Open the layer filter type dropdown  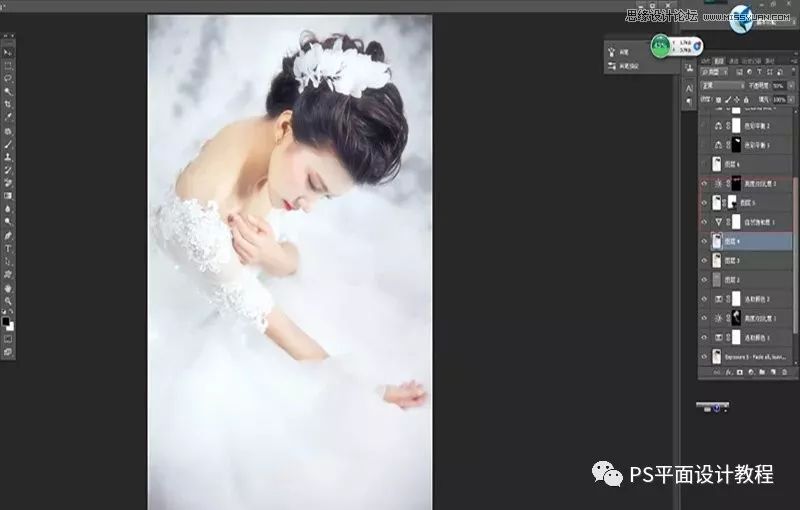click(714, 72)
